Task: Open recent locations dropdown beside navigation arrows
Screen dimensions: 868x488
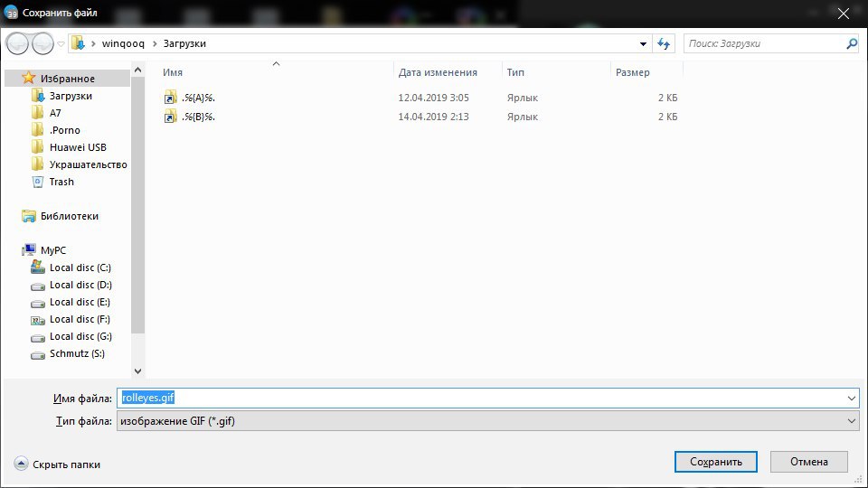Action: [x=61, y=43]
